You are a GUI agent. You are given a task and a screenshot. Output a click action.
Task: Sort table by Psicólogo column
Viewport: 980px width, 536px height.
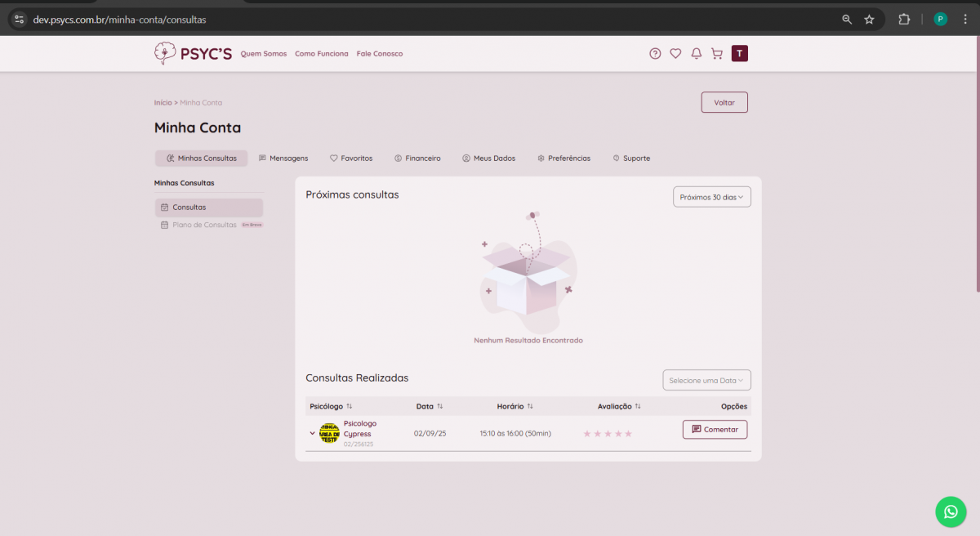point(350,406)
